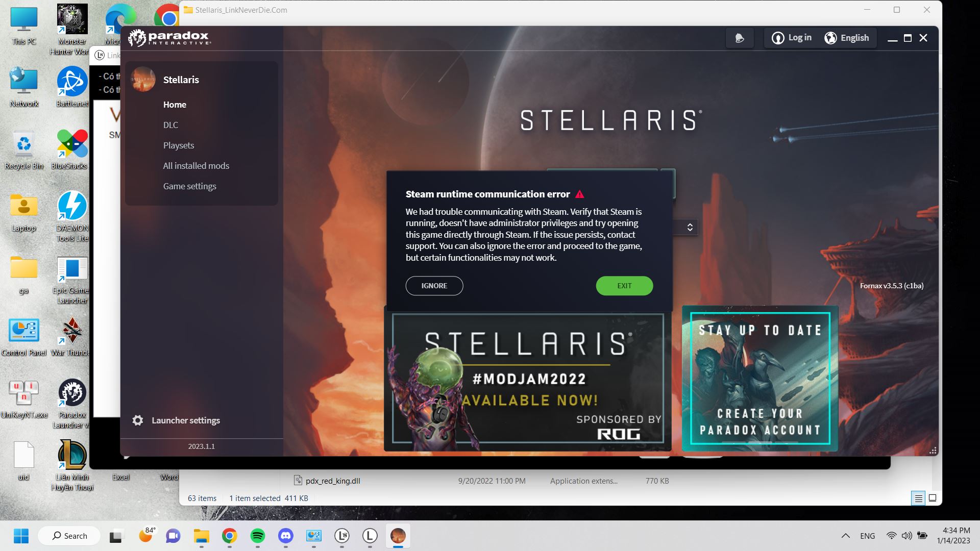Click the Launcher settings gear icon

point(138,420)
